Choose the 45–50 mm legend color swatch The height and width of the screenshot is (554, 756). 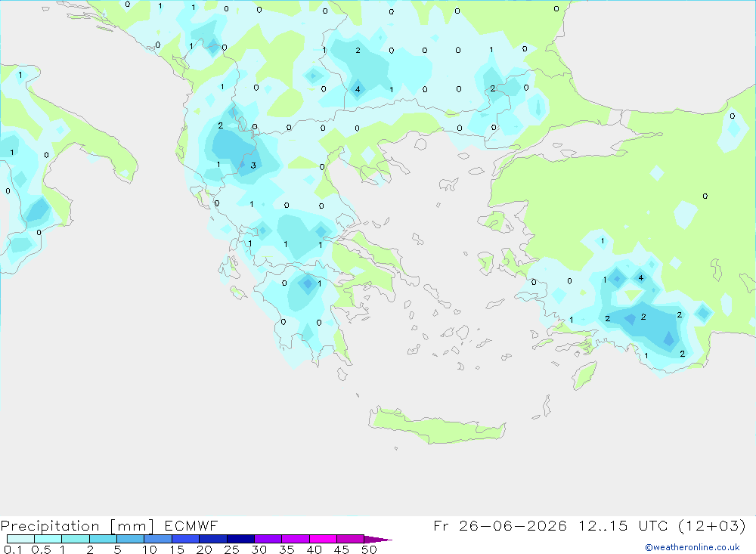(350, 539)
